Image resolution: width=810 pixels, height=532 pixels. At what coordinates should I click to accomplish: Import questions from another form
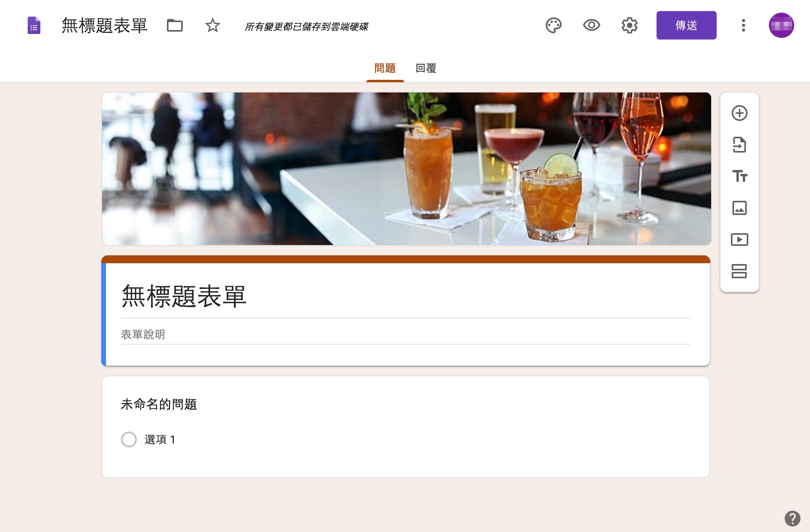click(740, 145)
